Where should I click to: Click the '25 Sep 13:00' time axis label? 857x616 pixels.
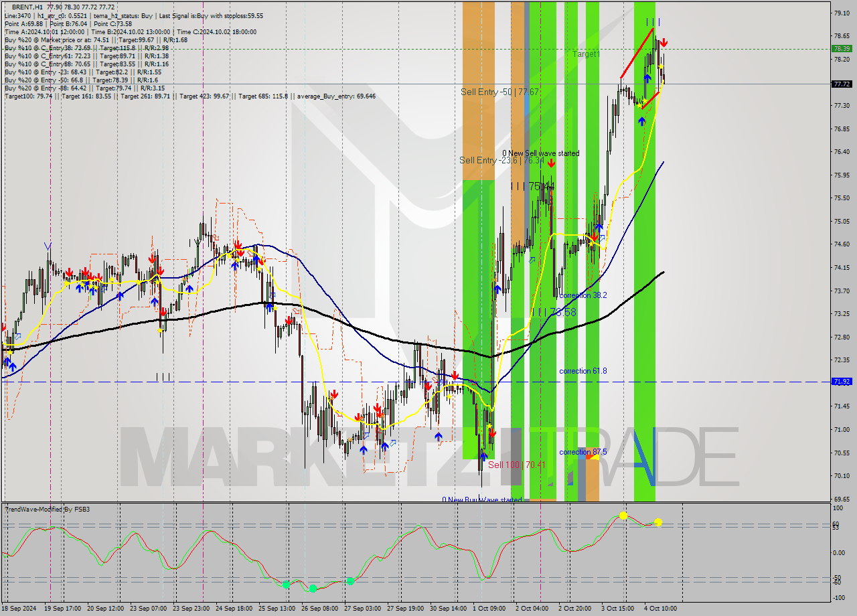[277, 608]
